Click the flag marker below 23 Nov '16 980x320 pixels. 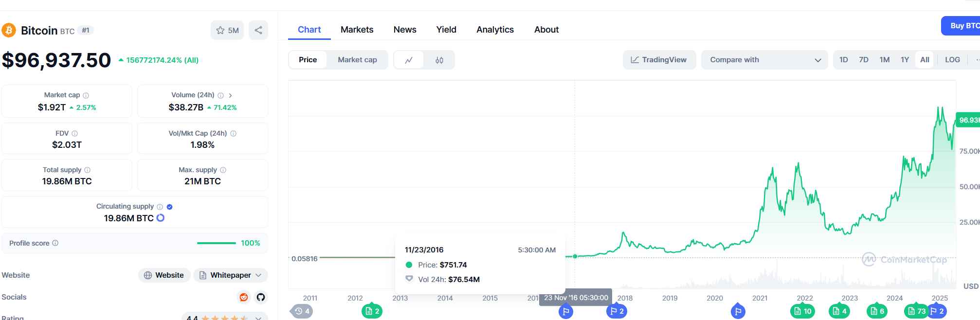(x=565, y=311)
